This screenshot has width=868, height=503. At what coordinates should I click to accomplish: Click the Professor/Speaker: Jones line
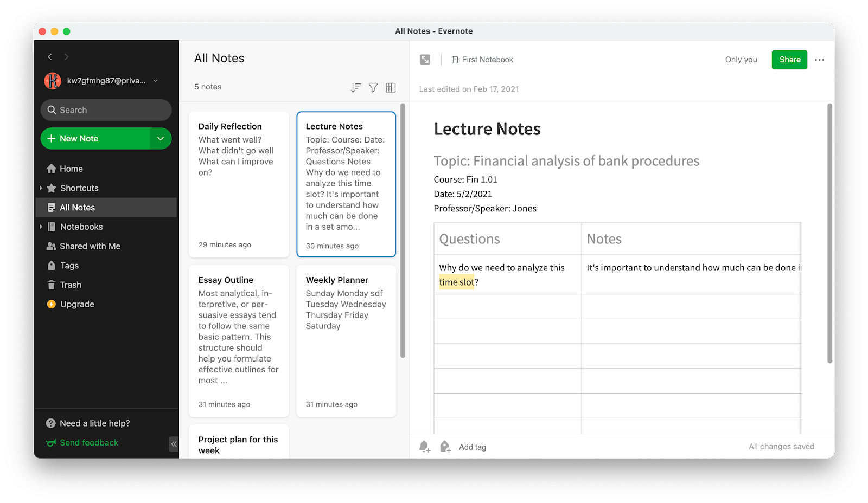point(485,209)
